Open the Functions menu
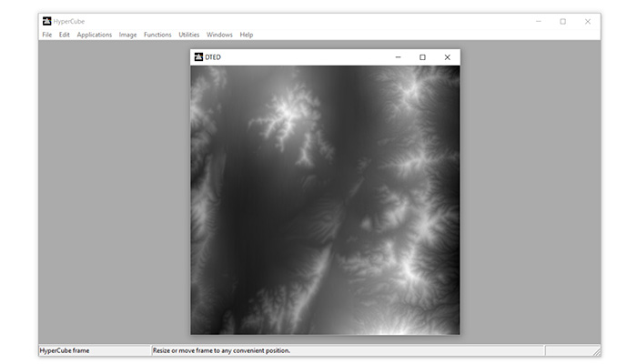The height and width of the screenshot is (364, 637). pyautogui.click(x=157, y=35)
